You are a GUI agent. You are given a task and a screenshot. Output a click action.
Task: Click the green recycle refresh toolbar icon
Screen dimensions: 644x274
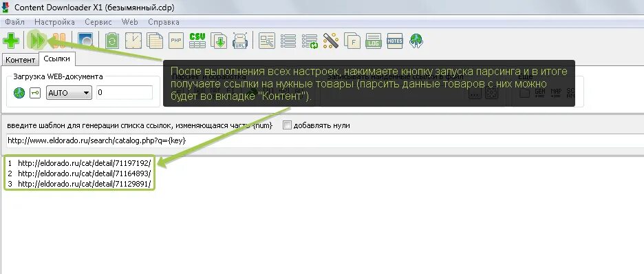tap(111, 41)
